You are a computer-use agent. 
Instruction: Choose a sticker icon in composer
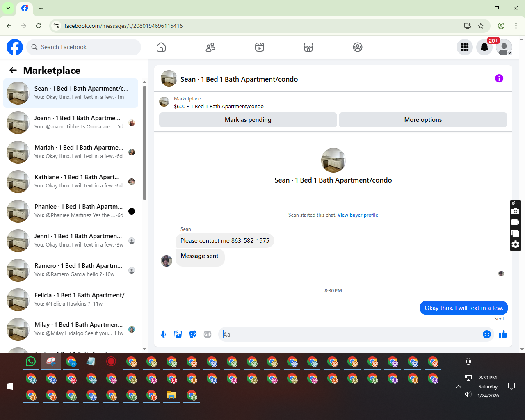pyautogui.click(x=193, y=334)
